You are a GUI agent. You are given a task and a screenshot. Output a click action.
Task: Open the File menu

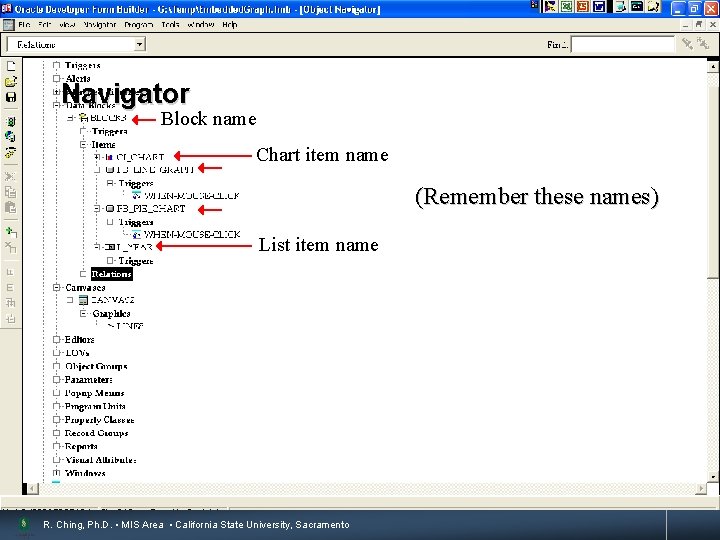24,24
